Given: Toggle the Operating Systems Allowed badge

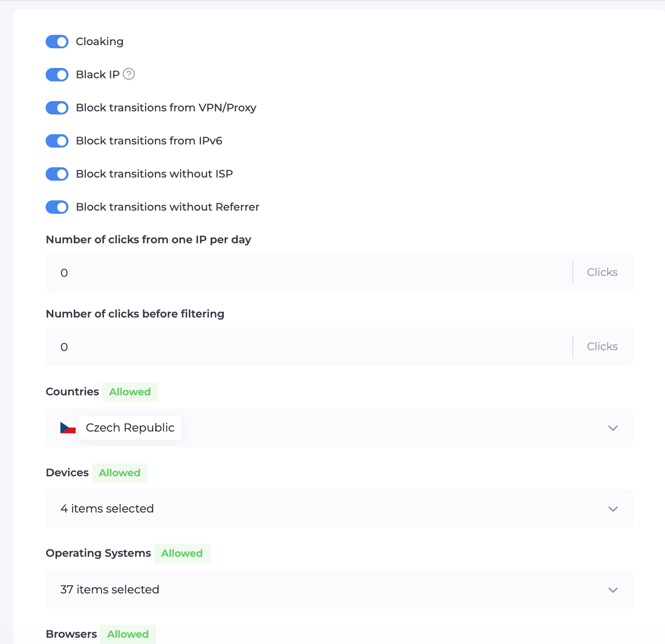Looking at the screenshot, I should tap(182, 553).
